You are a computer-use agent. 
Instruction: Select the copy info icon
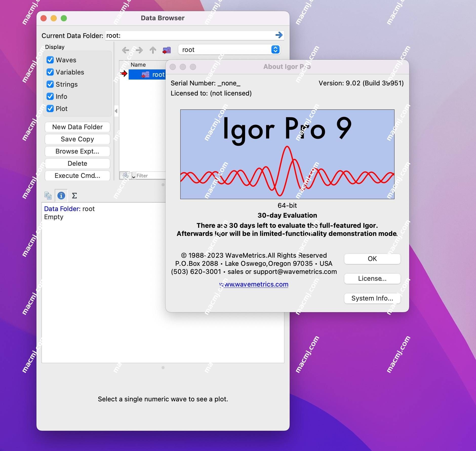point(48,196)
